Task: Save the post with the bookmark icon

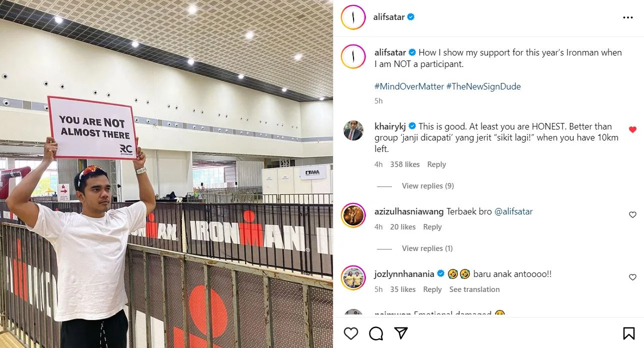Action: pyautogui.click(x=629, y=333)
